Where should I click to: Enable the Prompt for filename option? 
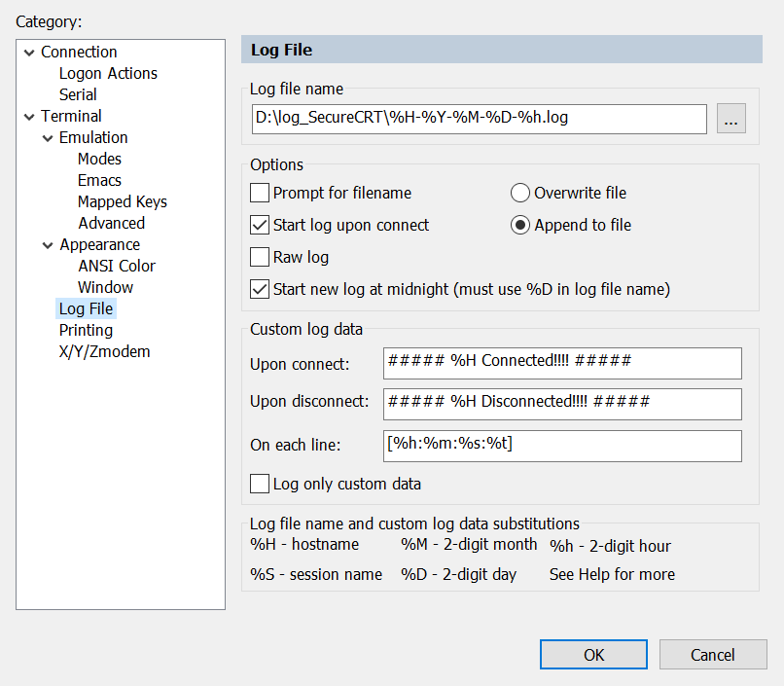(260, 193)
